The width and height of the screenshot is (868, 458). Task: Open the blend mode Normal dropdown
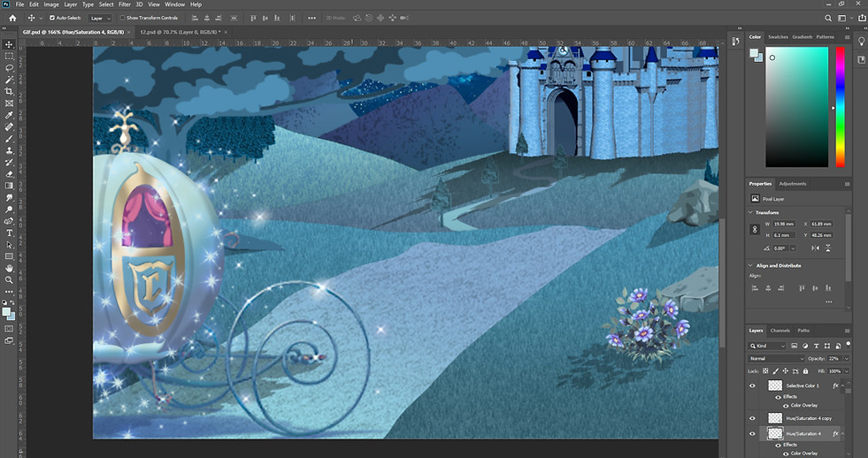coord(777,358)
